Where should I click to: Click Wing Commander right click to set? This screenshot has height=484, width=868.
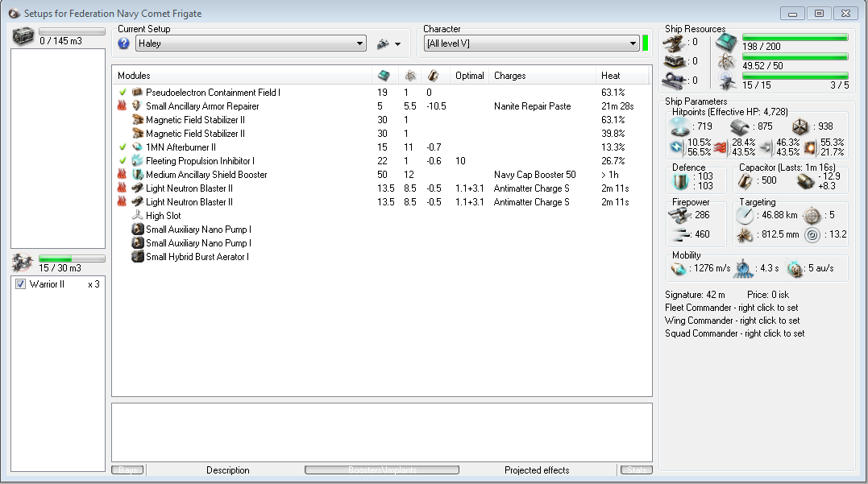(733, 321)
